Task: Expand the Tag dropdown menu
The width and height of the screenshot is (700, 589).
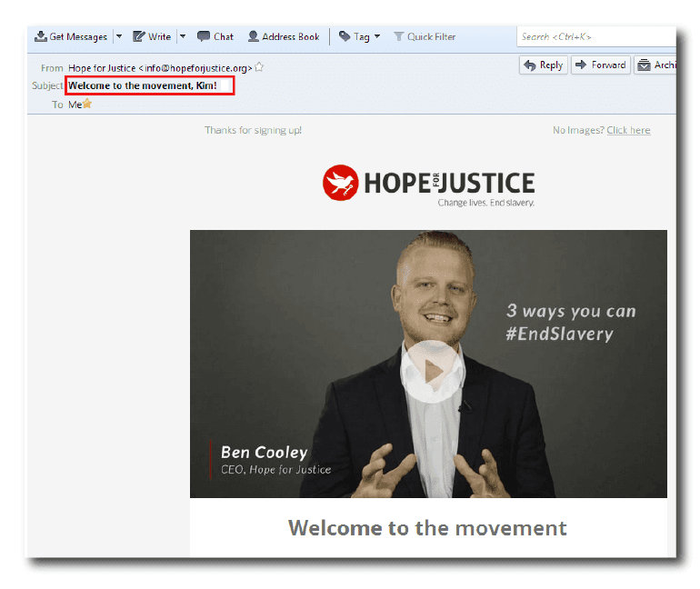Action: 359,37
